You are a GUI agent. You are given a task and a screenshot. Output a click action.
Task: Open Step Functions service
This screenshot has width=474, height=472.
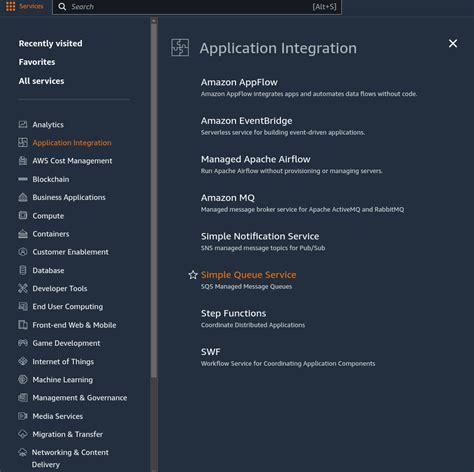pyautogui.click(x=233, y=313)
